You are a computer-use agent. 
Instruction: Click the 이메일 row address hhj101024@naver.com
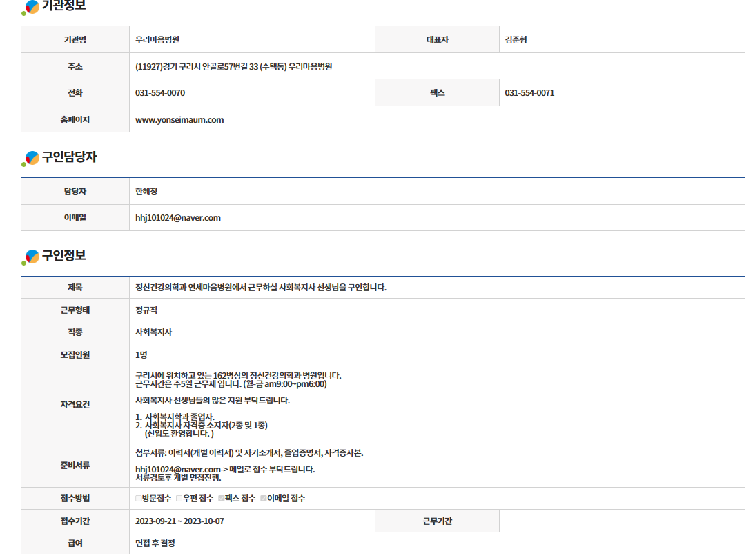tap(177, 218)
